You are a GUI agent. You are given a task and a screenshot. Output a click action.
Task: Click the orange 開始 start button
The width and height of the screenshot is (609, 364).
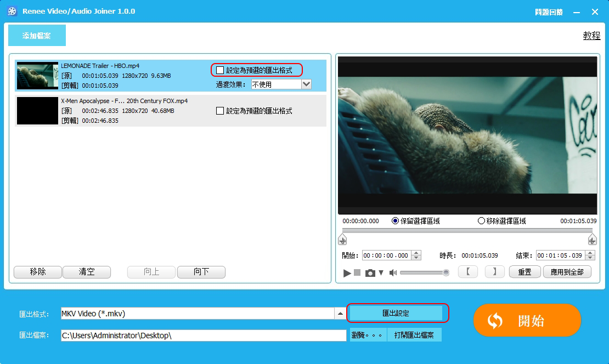click(527, 320)
